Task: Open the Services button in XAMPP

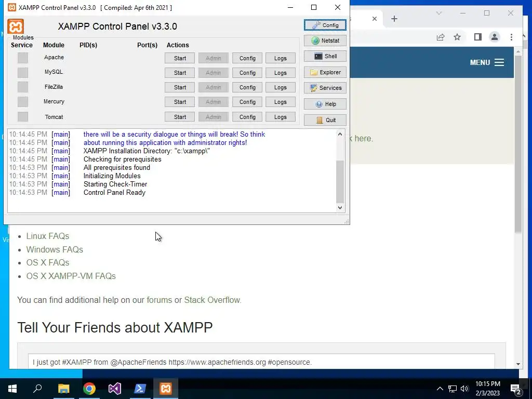Action: [x=325, y=88]
